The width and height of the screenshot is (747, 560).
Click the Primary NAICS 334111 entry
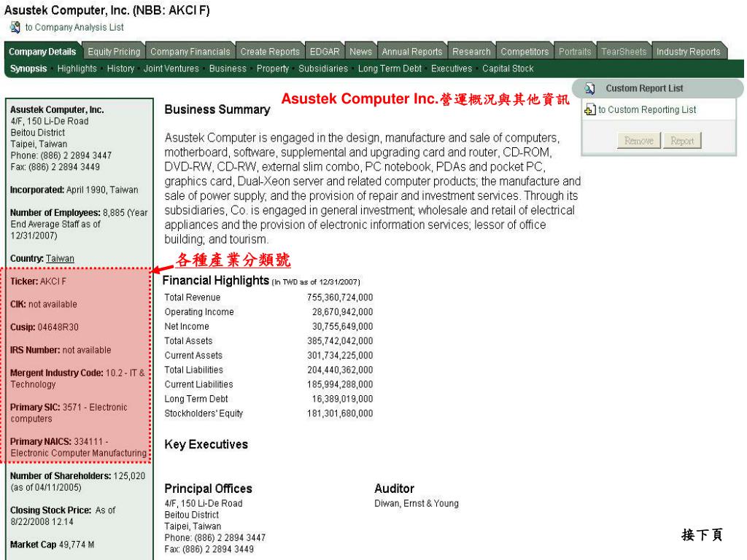pyautogui.click(x=79, y=447)
